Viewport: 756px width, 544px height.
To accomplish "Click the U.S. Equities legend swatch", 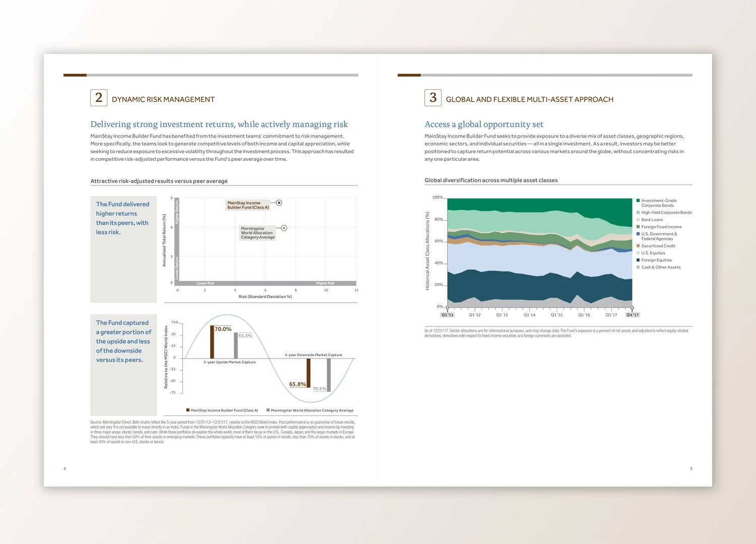I will click(x=638, y=253).
